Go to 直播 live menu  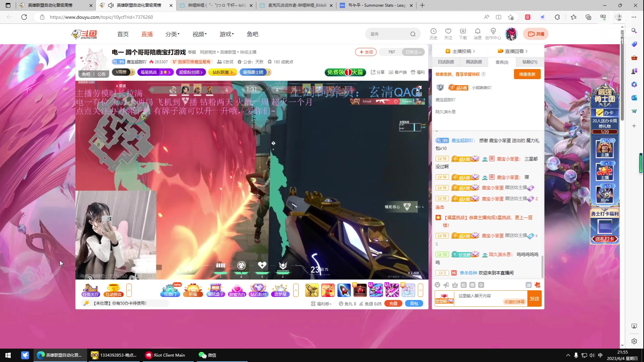point(147,34)
